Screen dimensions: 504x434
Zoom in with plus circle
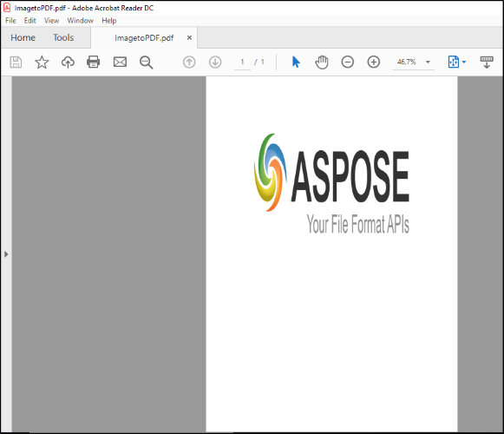point(374,62)
